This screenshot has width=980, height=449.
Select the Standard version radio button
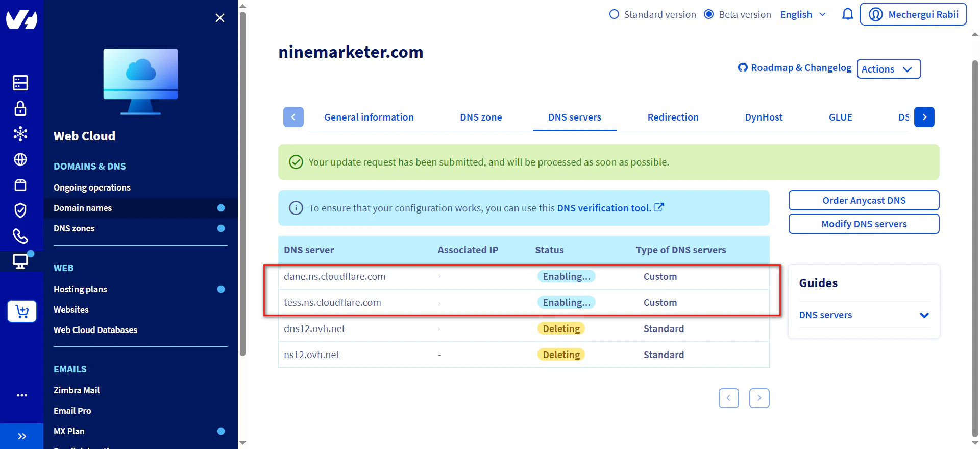(x=614, y=14)
